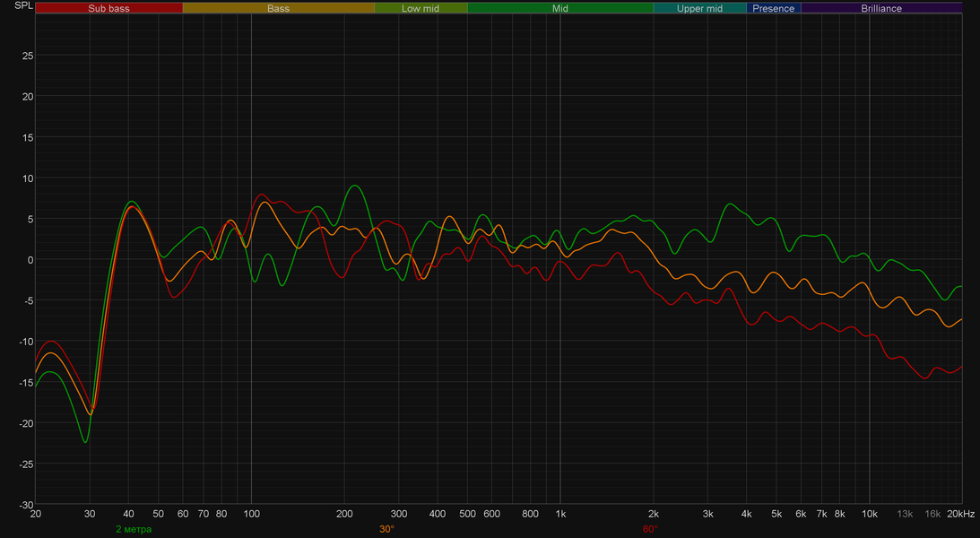The width and height of the screenshot is (980, 538).
Task: Click the 4k frequency axis label
Action: pyautogui.click(x=747, y=515)
